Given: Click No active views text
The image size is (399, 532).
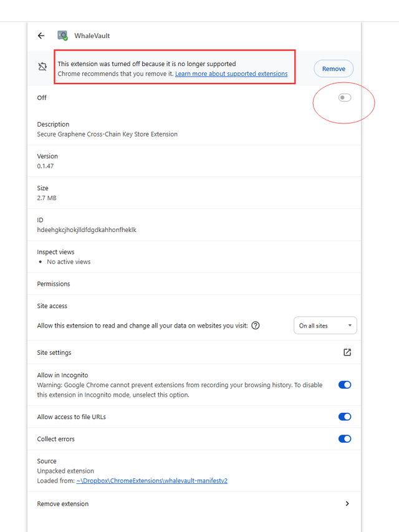Looking at the screenshot, I should point(69,261).
